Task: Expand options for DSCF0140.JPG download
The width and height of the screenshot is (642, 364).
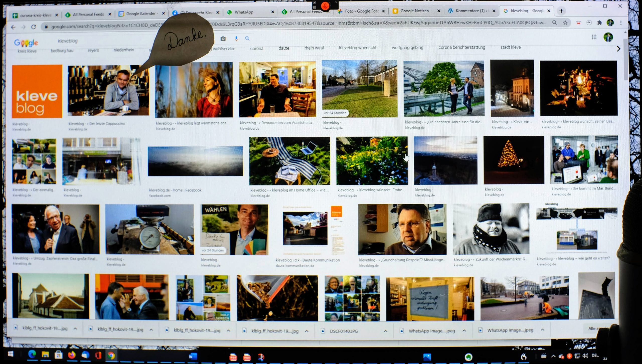Action: 385,331
